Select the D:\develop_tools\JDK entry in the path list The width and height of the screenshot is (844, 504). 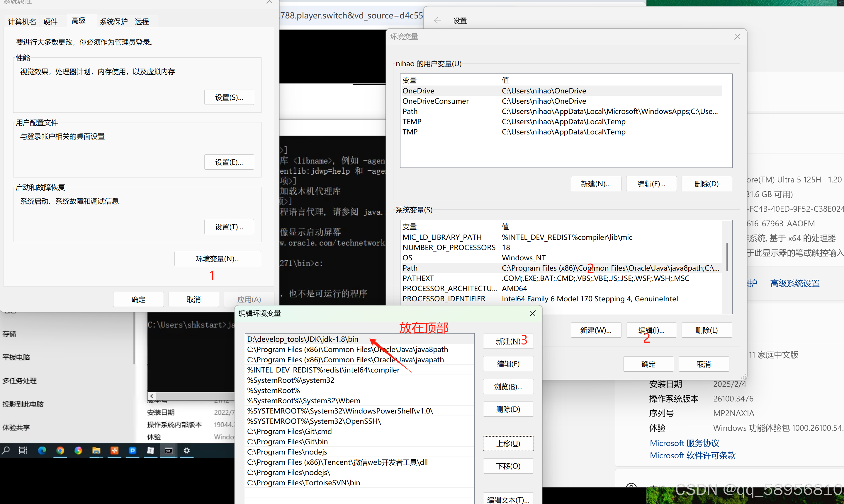point(303,339)
